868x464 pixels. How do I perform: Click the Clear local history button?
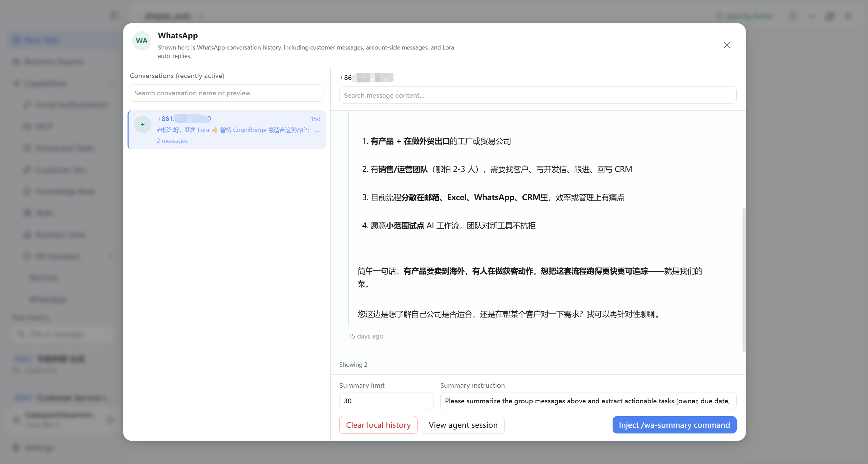[378, 425]
